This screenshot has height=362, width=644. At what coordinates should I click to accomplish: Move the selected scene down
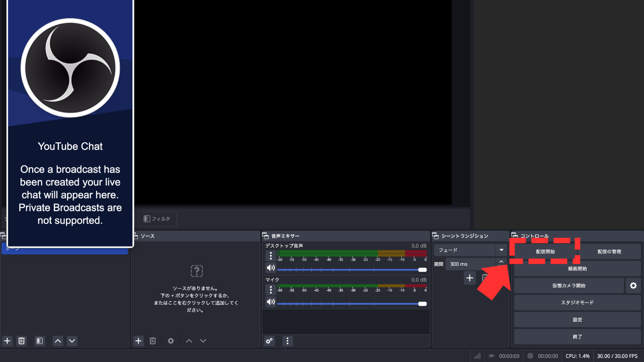point(72,341)
